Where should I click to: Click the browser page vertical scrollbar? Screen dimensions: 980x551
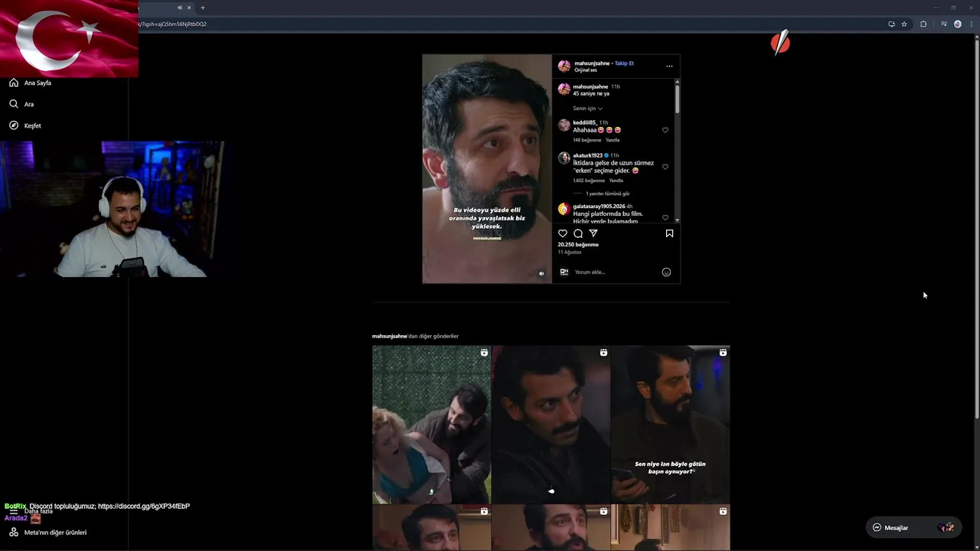[976, 230]
